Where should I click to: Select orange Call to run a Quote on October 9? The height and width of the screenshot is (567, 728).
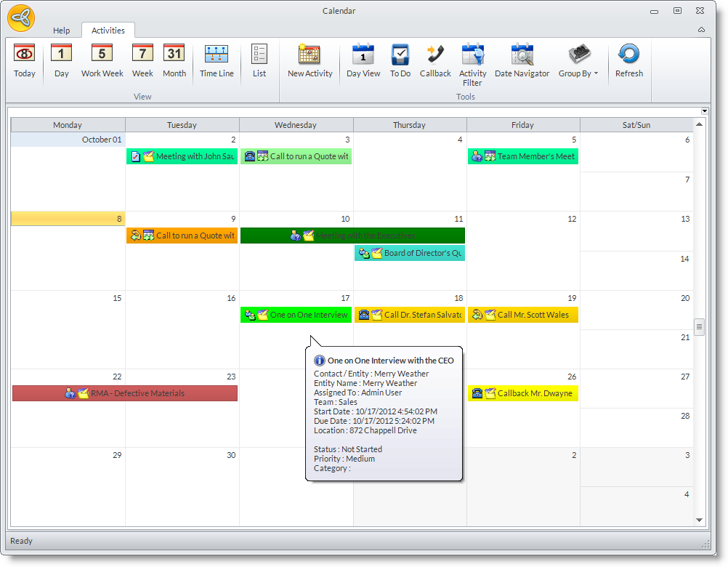(182, 236)
